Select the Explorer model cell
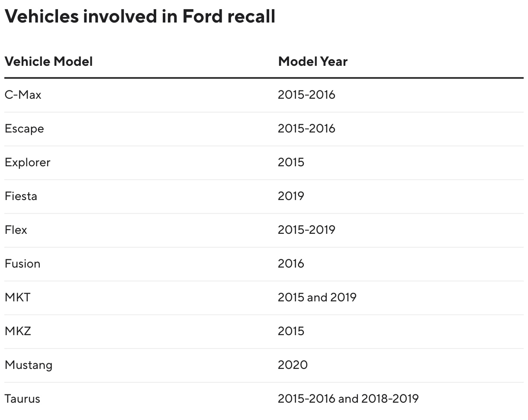Viewport: 528px width, 420px height. click(27, 162)
